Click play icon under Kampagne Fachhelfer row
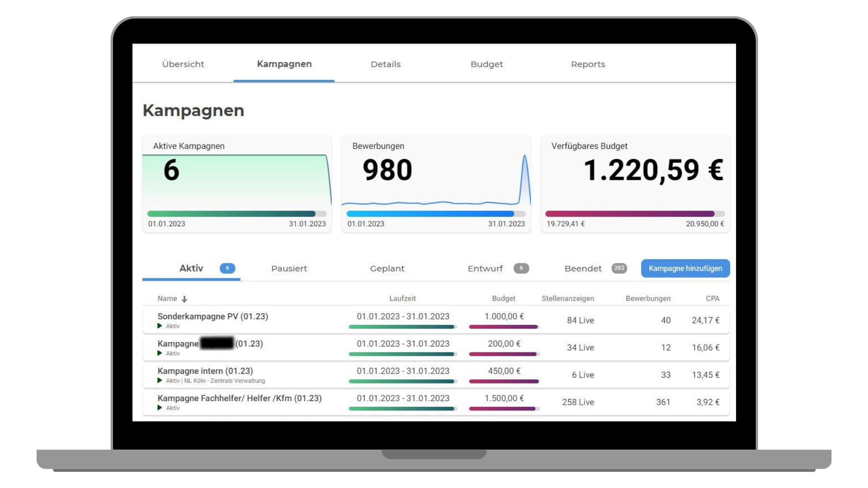Viewport: 868px width, 488px height. (x=160, y=408)
